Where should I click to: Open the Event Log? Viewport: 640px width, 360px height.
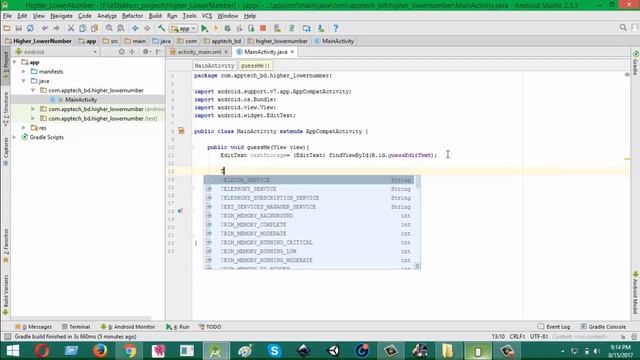554,327
